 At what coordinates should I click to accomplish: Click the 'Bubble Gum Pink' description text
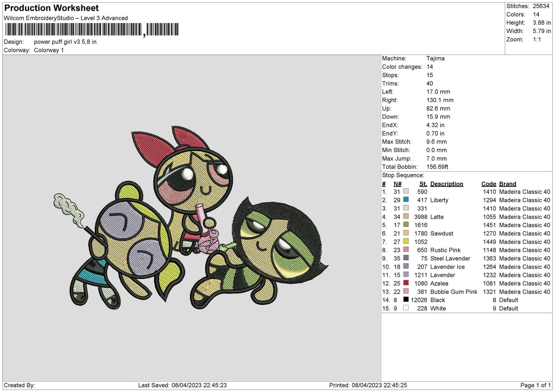pos(454,292)
